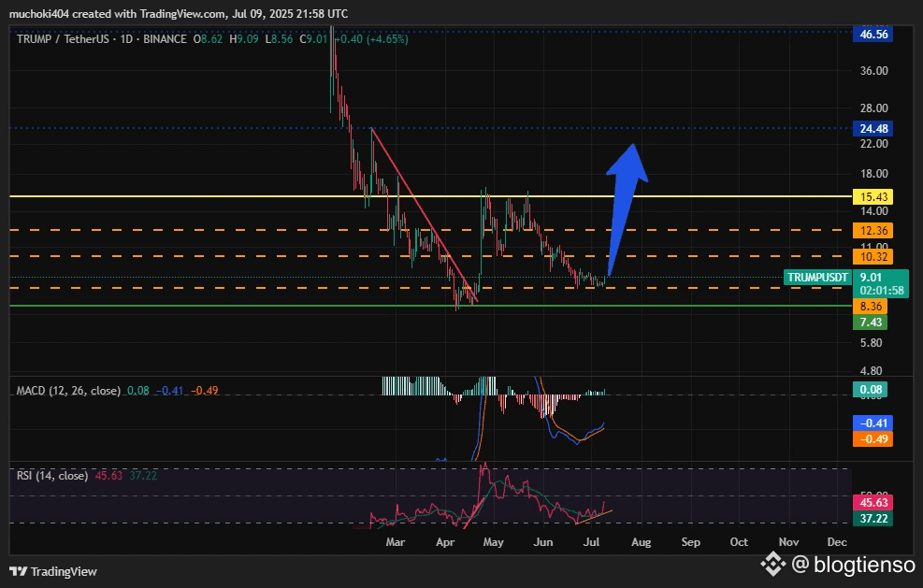Click the MACD line value −0.41 in legend
The width and height of the screenshot is (923, 588).
[170, 390]
